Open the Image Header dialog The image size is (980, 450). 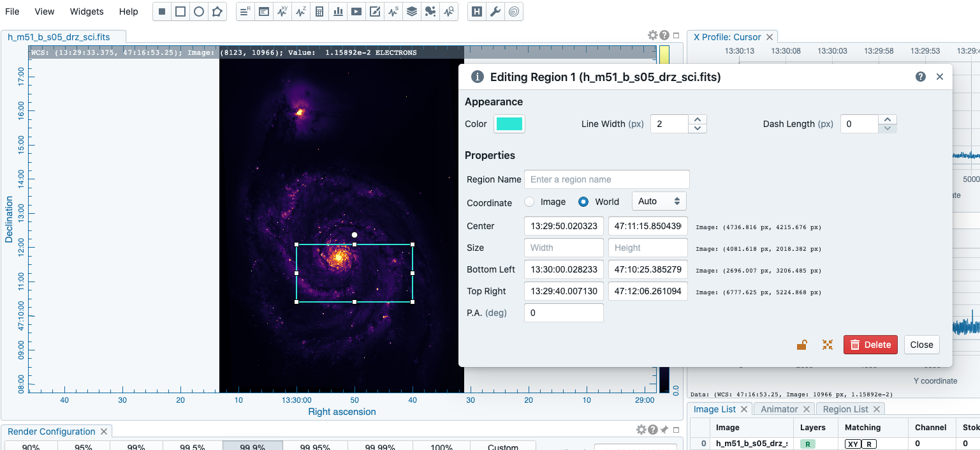coord(476,11)
